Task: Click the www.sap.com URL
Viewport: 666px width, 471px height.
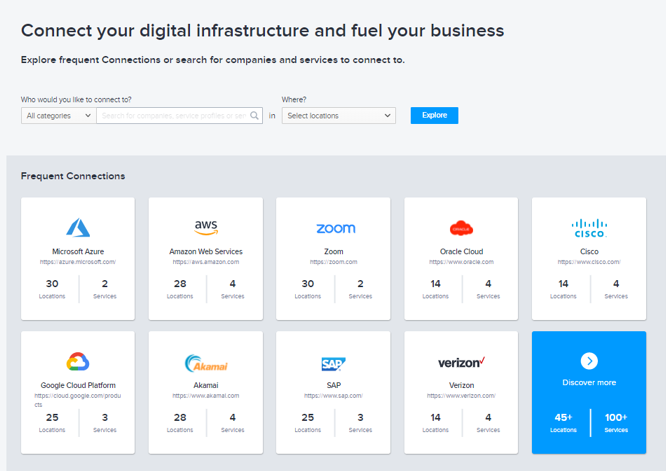Action: point(333,396)
